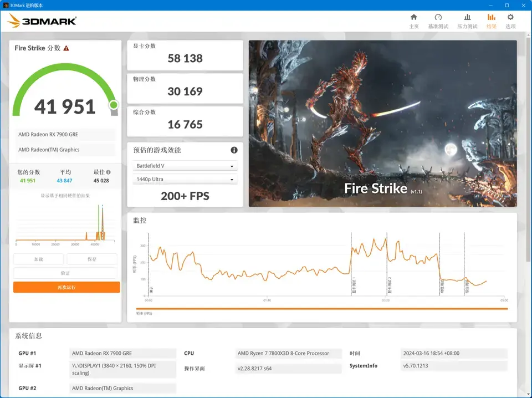This screenshot has height=398, width=532.
Task: Click the 3DMark app icon in title bar
Action: pyautogui.click(x=6, y=5)
